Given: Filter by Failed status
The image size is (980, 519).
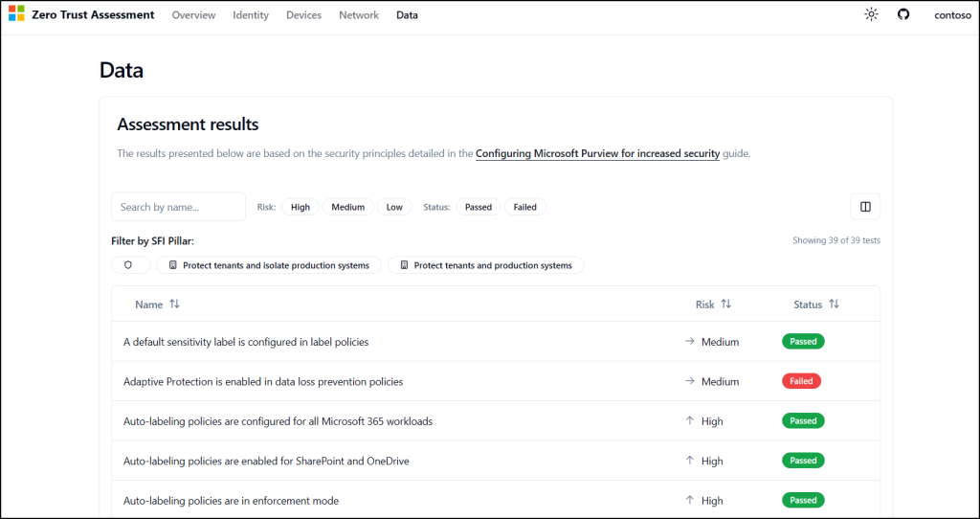Looking at the screenshot, I should pos(525,207).
